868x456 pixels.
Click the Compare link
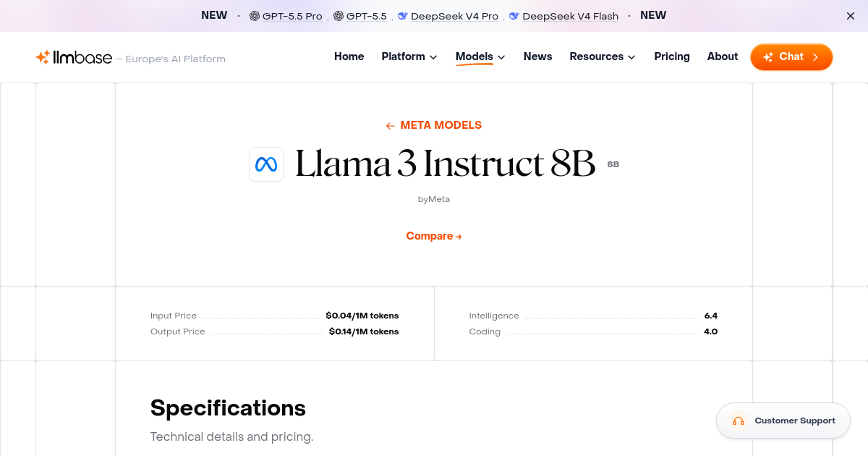click(x=434, y=236)
